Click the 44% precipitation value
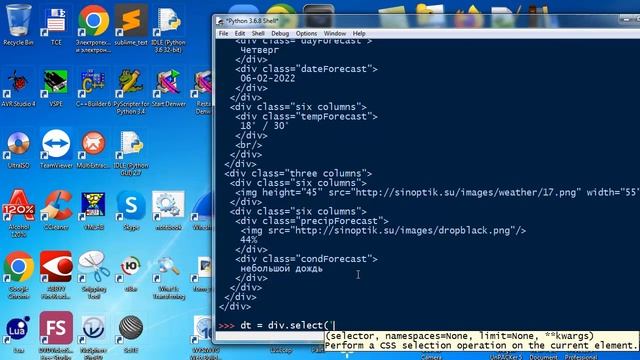Screen dimensions: 640x360 [249, 240]
